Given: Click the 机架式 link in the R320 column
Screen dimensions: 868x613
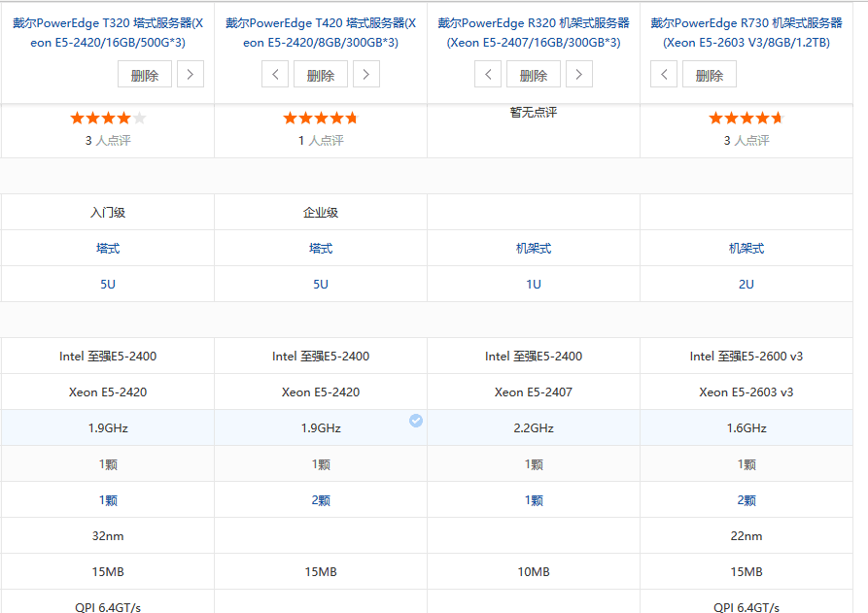Looking at the screenshot, I should point(534,249).
